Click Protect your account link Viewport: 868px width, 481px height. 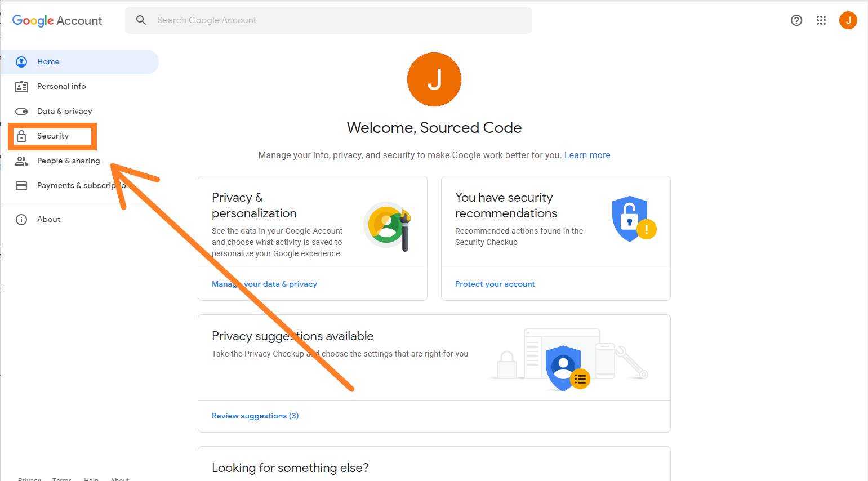495,284
